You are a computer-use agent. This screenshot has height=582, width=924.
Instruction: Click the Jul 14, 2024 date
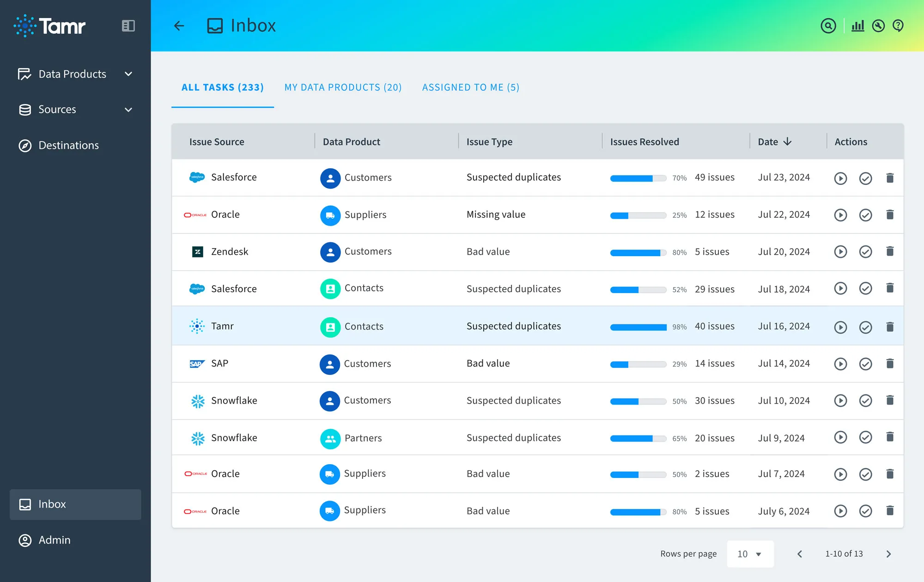784,363
